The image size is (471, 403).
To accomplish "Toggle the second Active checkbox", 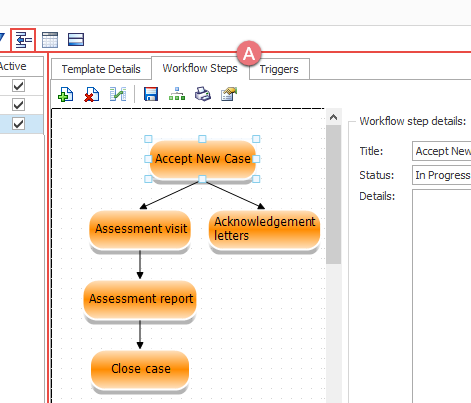I will coord(18,105).
